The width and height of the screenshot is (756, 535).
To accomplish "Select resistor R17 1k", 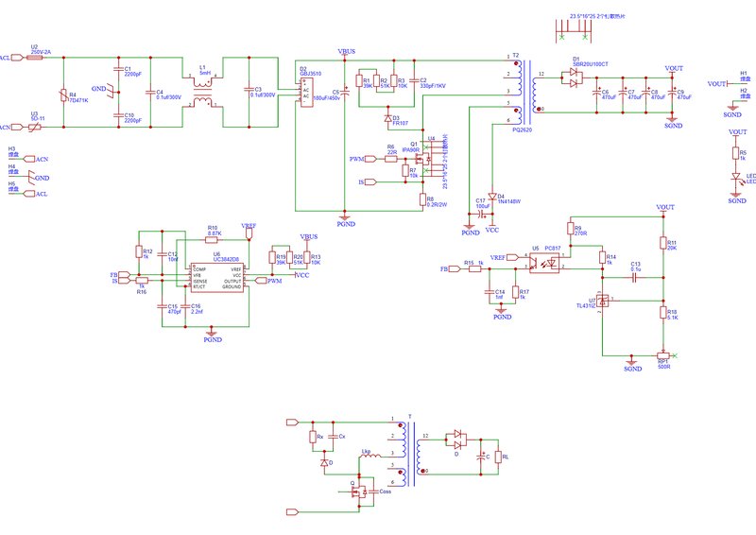I will coord(515,292).
